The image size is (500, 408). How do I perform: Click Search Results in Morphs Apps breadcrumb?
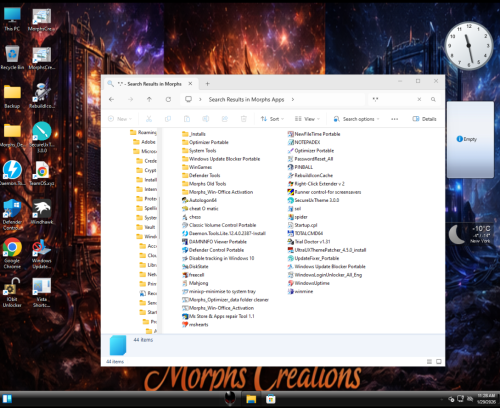click(246, 99)
